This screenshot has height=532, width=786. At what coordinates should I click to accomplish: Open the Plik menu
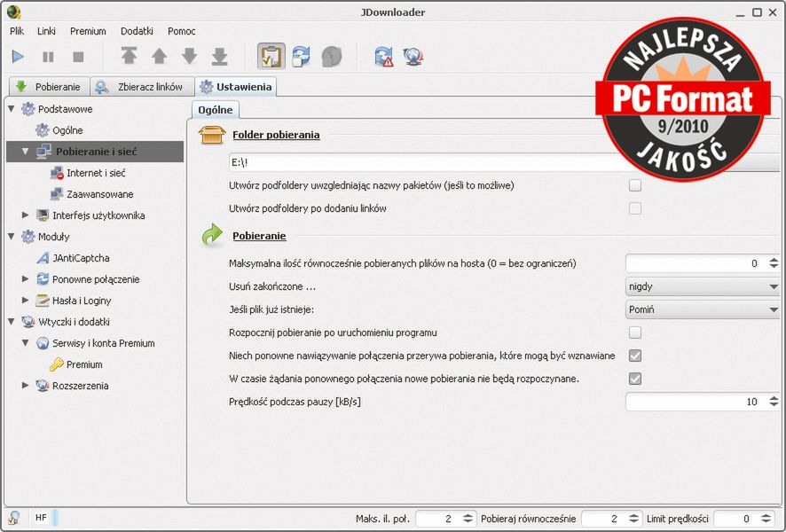pyautogui.click(x=17, y=31)
